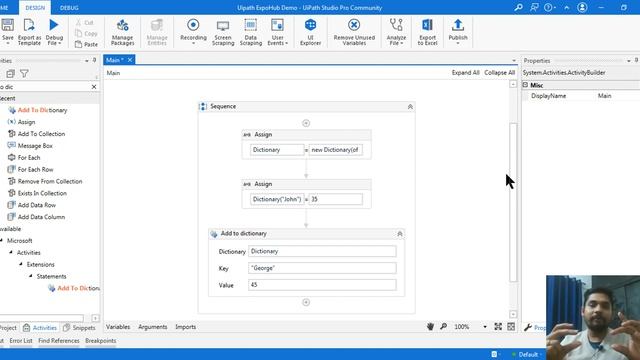Image resolution: width=640 pixels, height=360 pixels.
Task: Open Breakpoints panel
Action: click(x=101, y=340)
